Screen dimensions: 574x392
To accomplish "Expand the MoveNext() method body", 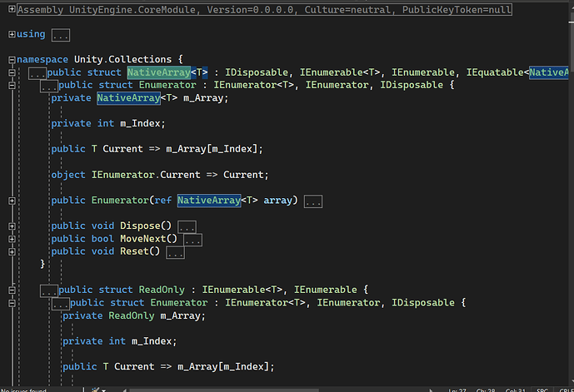I will [12, 239].
